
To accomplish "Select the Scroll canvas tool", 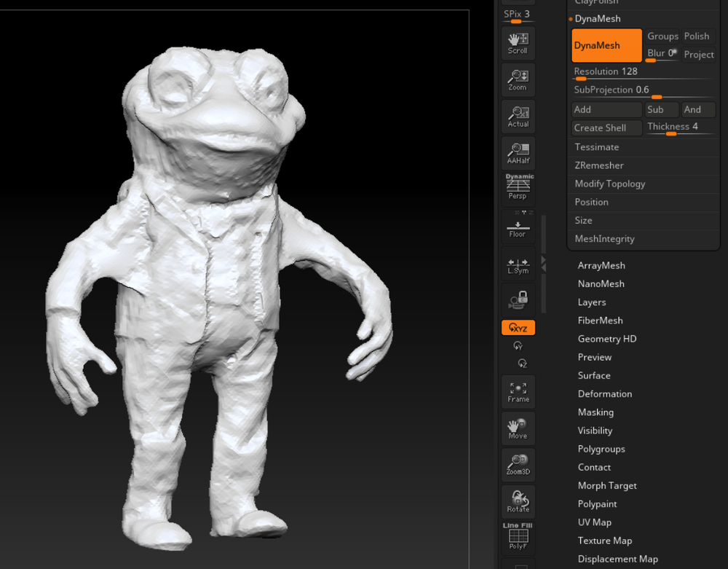I will (x=518, y=44).
